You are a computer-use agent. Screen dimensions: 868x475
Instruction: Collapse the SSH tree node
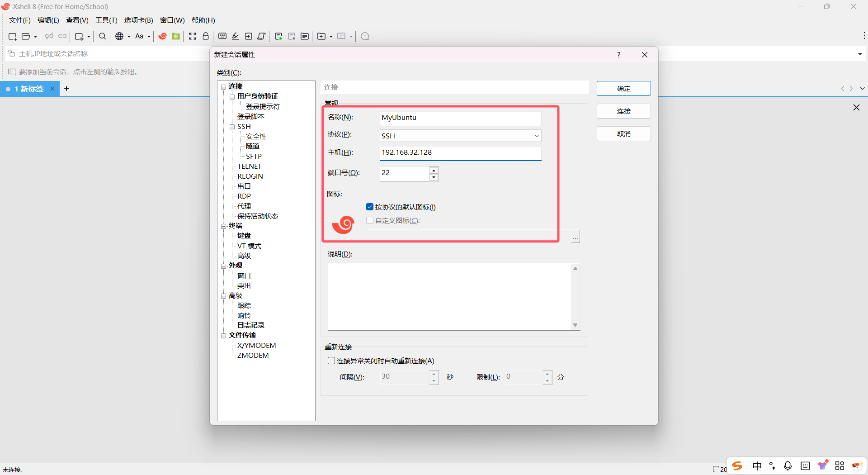coord(232,127)
